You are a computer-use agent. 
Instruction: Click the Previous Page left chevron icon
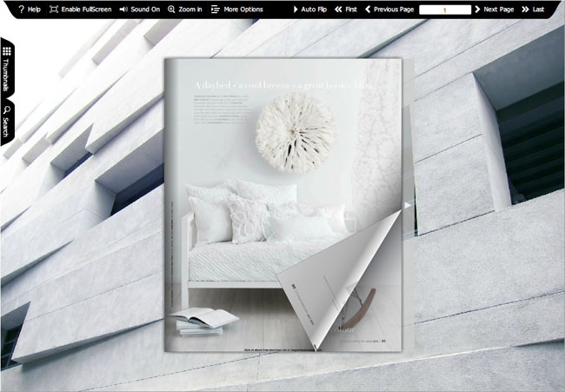click(368, 10)
